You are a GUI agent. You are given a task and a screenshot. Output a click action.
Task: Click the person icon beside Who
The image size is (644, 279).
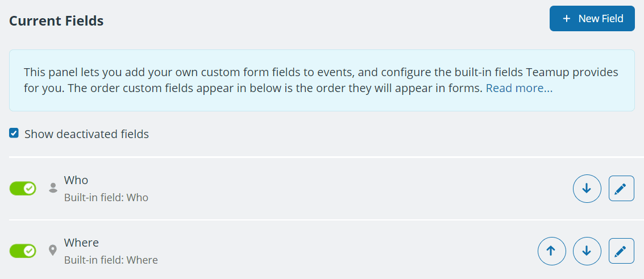tap(53, 188)
